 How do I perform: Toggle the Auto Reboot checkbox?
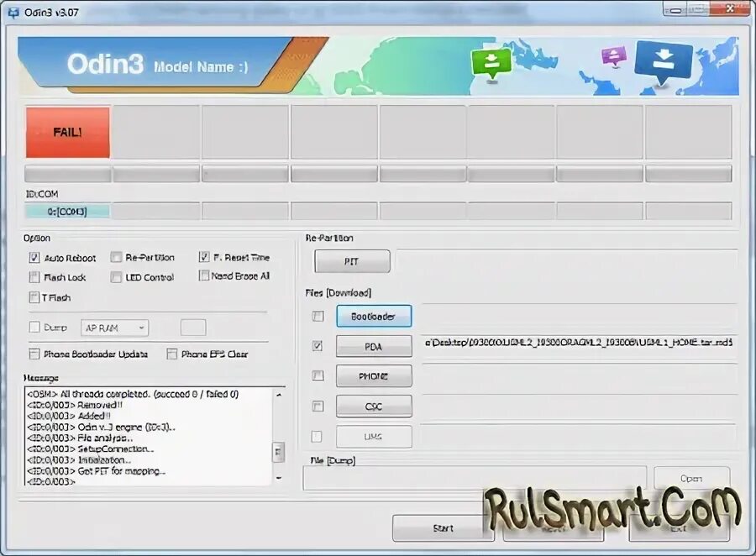pyautogui.click(x=34, y=258)
